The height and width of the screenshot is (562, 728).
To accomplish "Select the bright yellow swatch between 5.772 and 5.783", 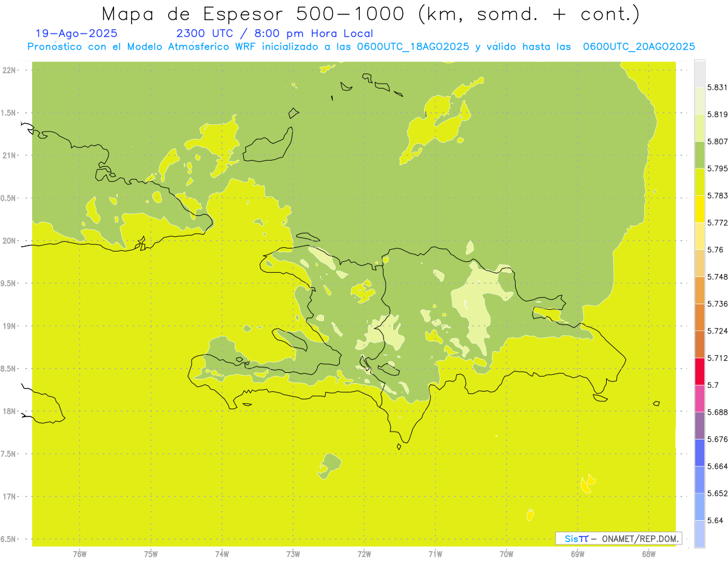I will 699,209.
